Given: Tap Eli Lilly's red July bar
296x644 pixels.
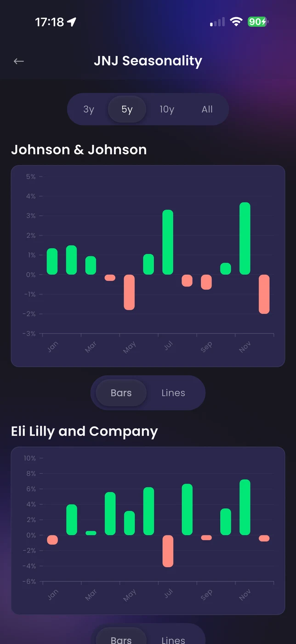Looking at the screenshot, I should [x=168, y=551].
